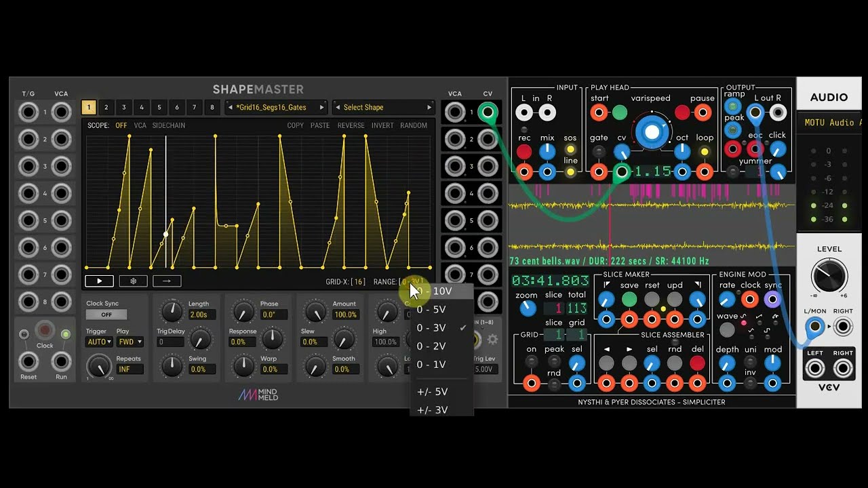The height and width of the screenshot is (488, 868).
Task: Click the red pause button in PLAY HEAD
Action: pyautogui.click(x=682, y=113)
